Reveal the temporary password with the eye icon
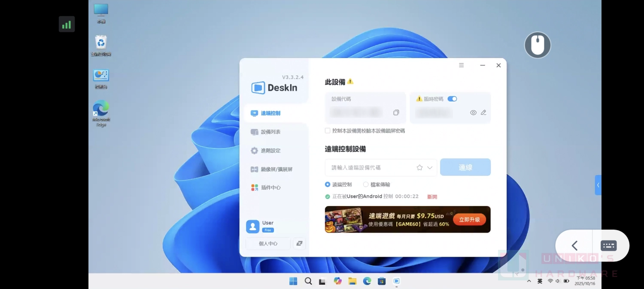Image resolution: width=644 pixels, height=289 pixels. click(x=473, y=112)
